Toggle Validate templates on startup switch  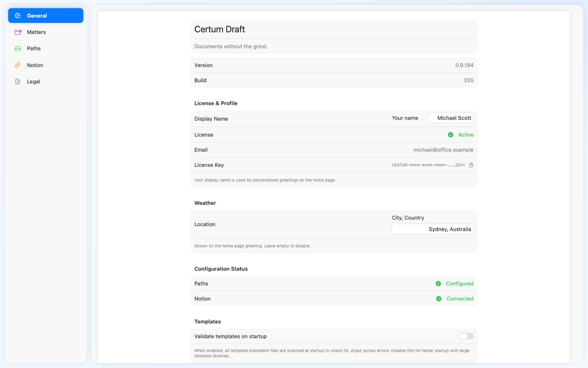pos(466,336)
